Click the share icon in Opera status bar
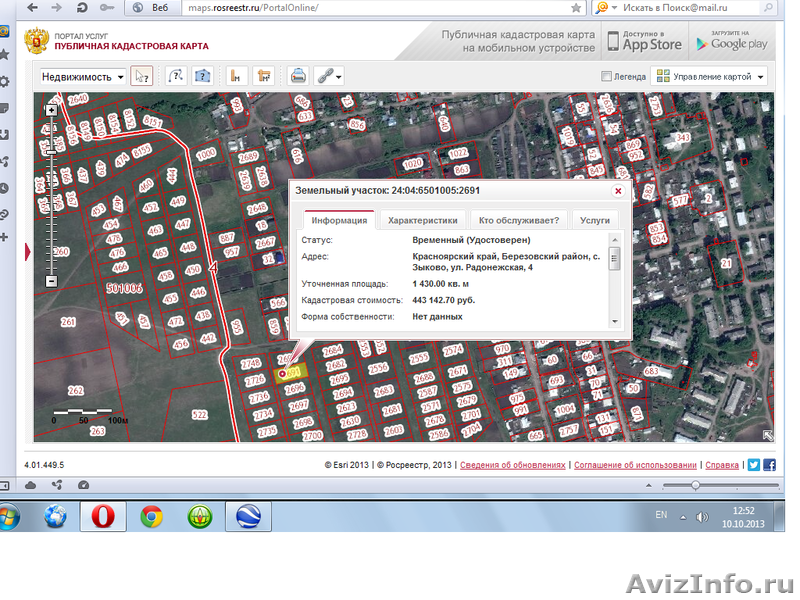Viewport: 800px width, 600px height. (x=57, y=485)
